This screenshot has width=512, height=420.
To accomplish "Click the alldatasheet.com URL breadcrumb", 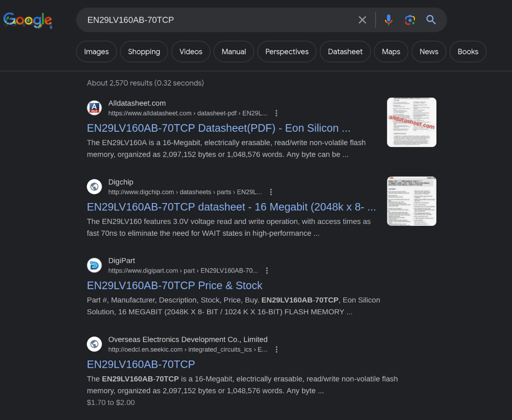I will (x=188, y=113).
